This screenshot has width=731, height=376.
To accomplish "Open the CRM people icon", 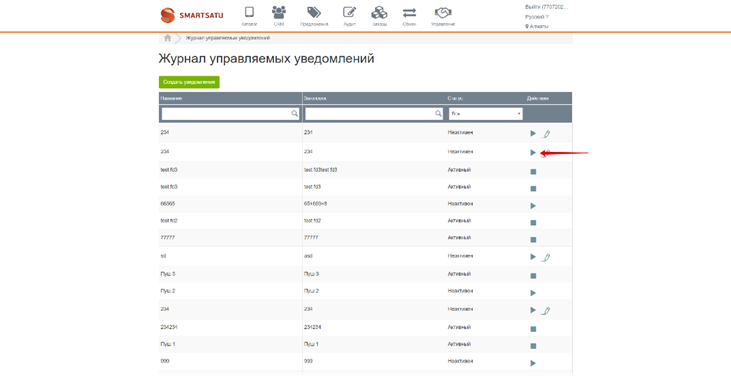I will point(279,12).
